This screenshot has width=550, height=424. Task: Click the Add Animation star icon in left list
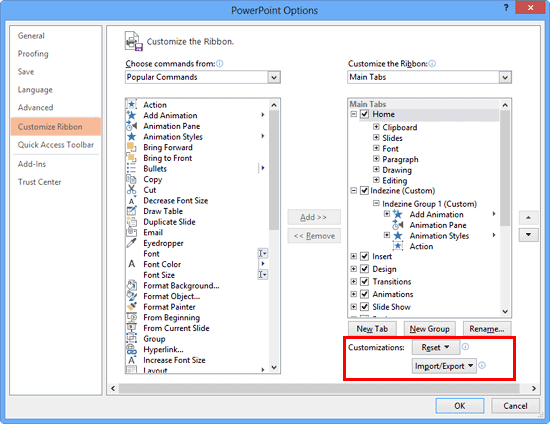(x=132, y=115)
